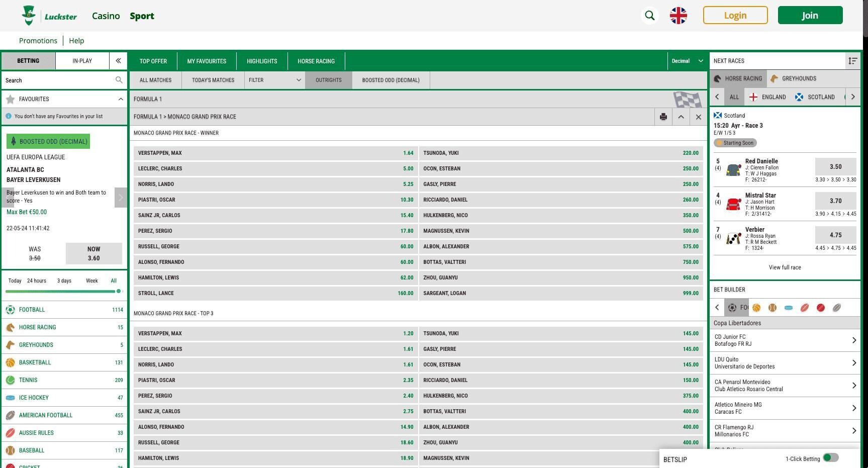
Task: Switch to the In-Play tab
Action: click(82, 61)
